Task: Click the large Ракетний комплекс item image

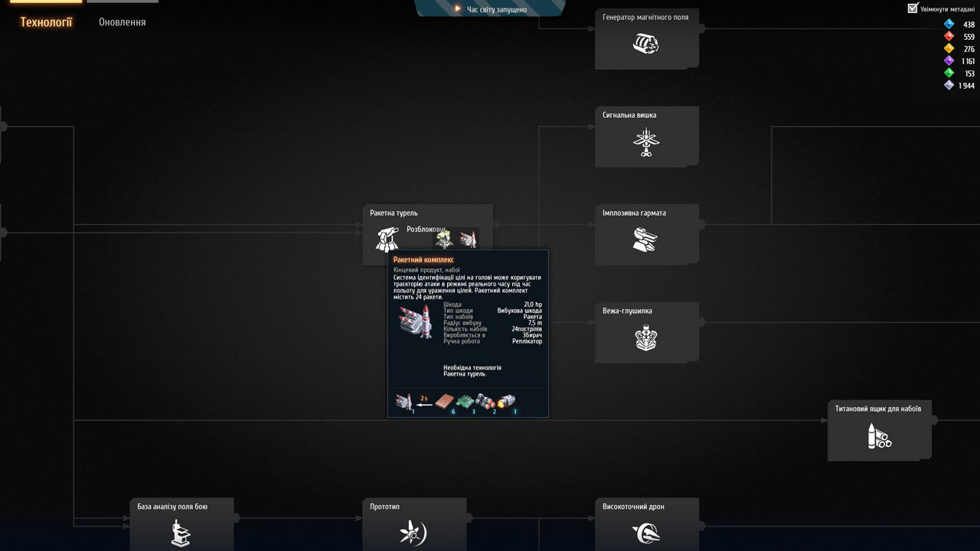Action: coord(416,321)
